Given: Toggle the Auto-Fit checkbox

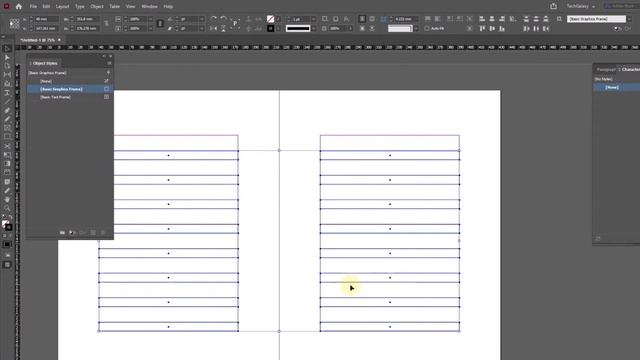Looking at the screenshot, I should [x=427, y=29].
